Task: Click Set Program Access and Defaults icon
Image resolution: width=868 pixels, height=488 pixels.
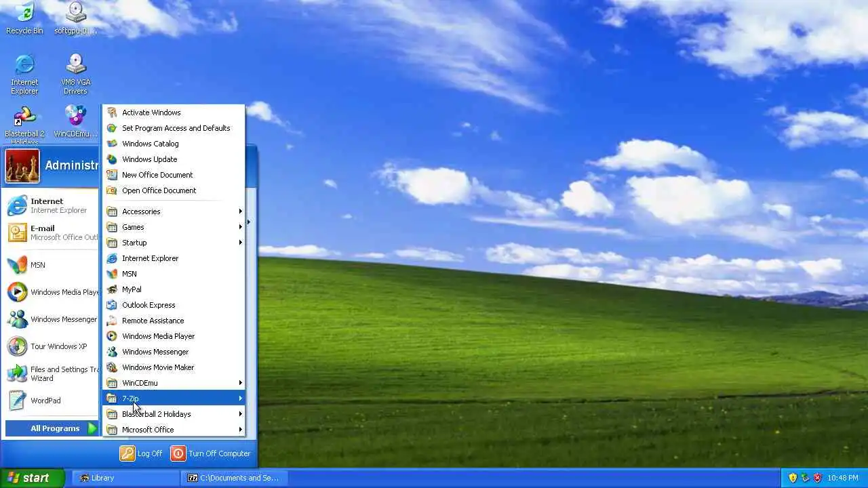Action: click(112, 128)
